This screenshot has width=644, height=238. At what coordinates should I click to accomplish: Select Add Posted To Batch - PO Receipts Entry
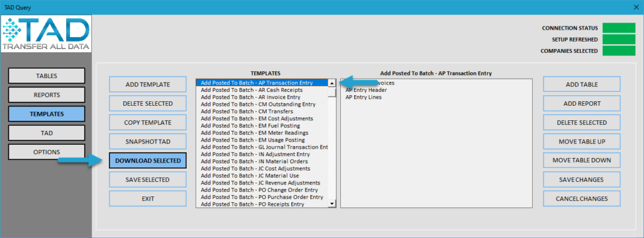click(262, 204)
